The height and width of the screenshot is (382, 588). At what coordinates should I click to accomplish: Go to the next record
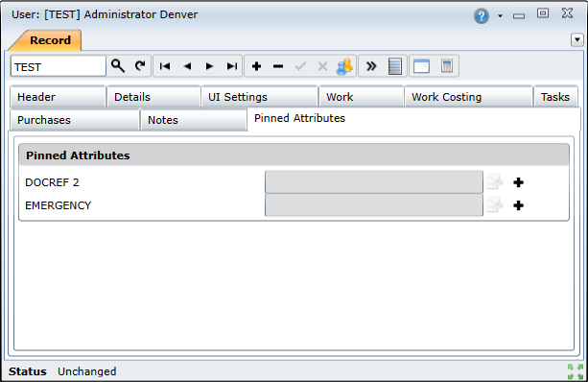click(x=210, y=66)
